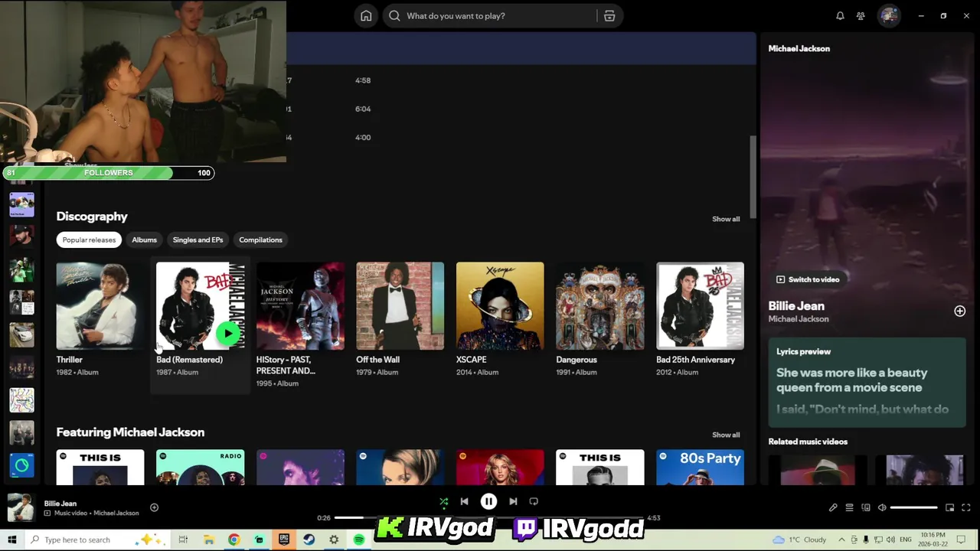Open Friend Activity icon
Screen dimensions: 980x551
coord(861,16)
